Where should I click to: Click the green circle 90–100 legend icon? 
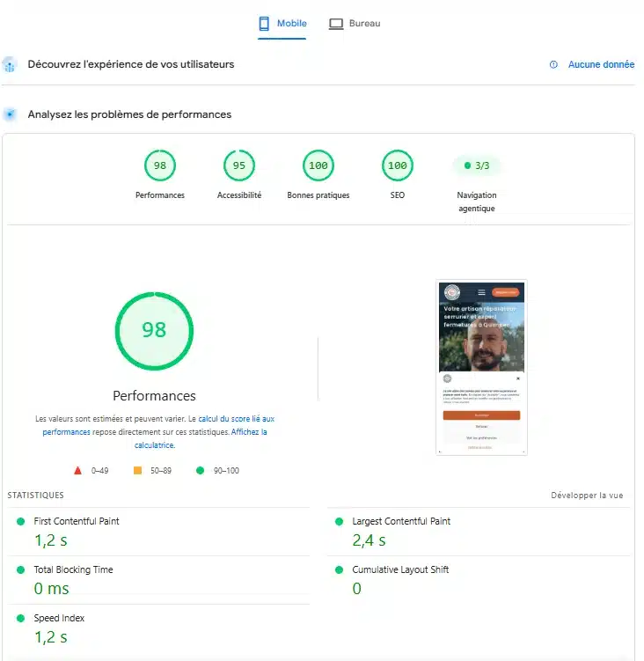(201, 471)
